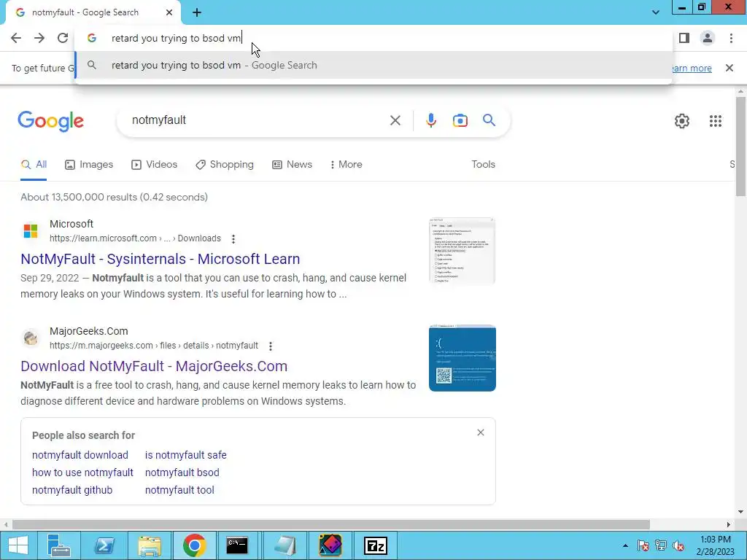
Task: Open the search Tools options
Action: [x=483, y=164]
